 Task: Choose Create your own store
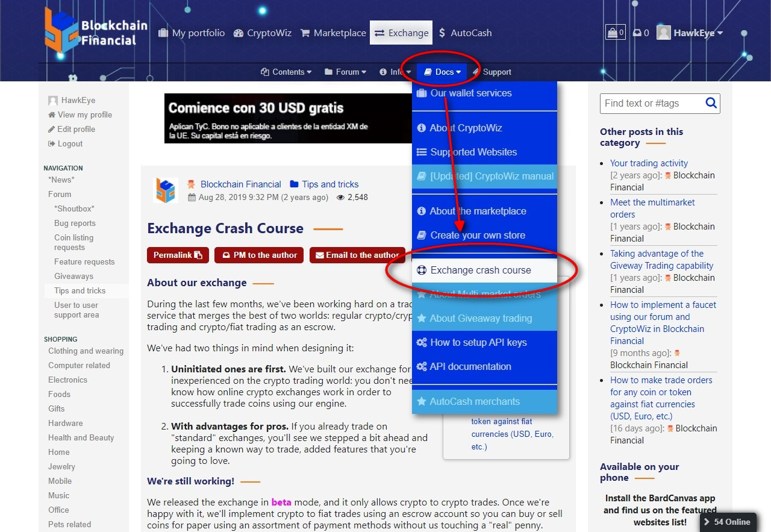485,236
